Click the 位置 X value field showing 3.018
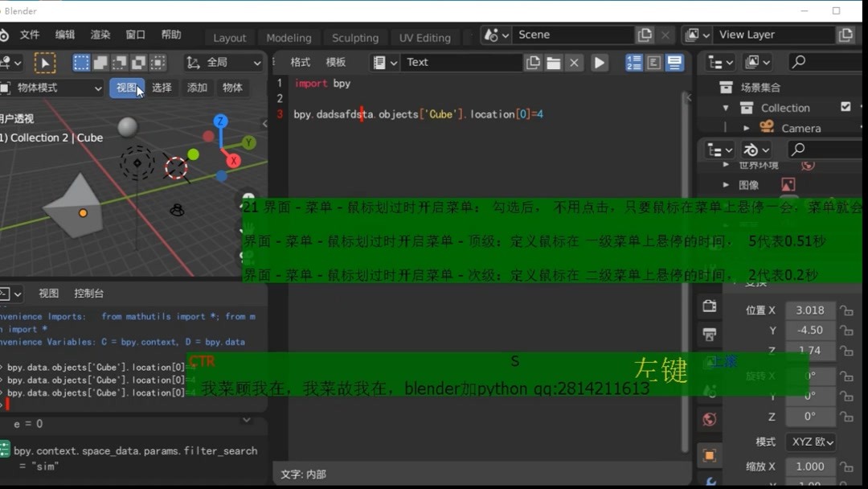This screenshot has width=868, height=489. [x=809, y=310]
